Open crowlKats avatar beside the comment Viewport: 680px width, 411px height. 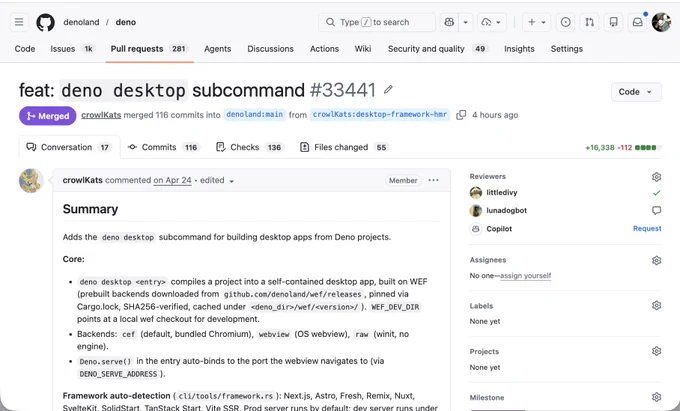(x=31, y=180)
